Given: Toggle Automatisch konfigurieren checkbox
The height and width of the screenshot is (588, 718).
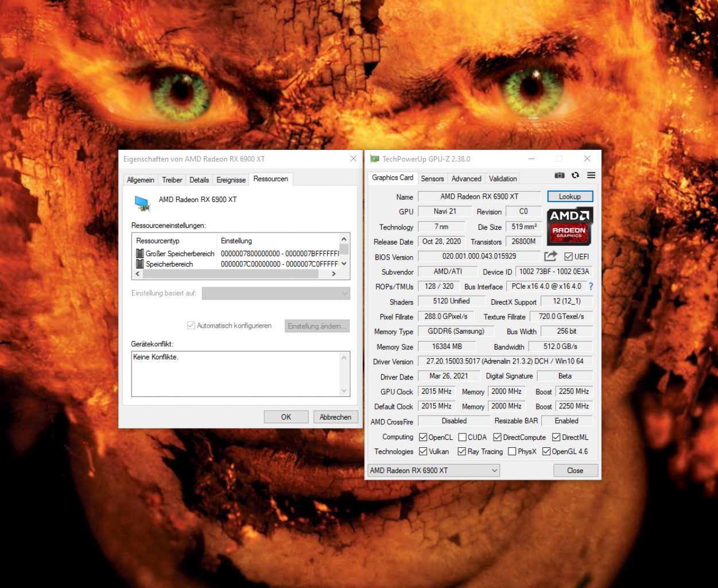Looking at the screenshot, I should pos(191,326).
